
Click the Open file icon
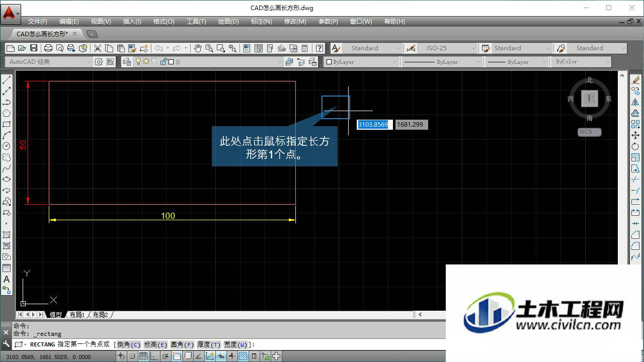point(22,48)
